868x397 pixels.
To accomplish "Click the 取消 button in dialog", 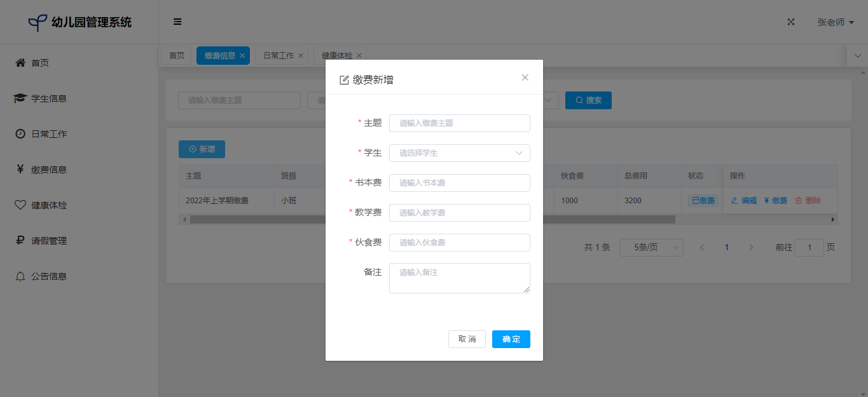I will (x=467, y=339).
